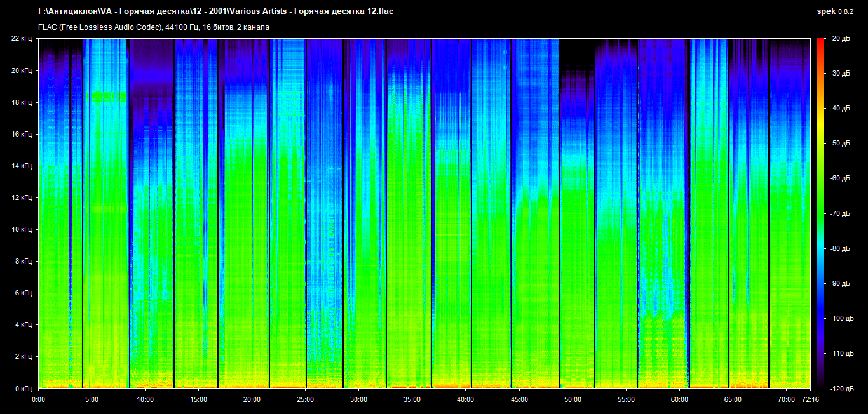The image size is (868, 414).
Task: Click the 14 кГц frequency label
Action: 21,166
